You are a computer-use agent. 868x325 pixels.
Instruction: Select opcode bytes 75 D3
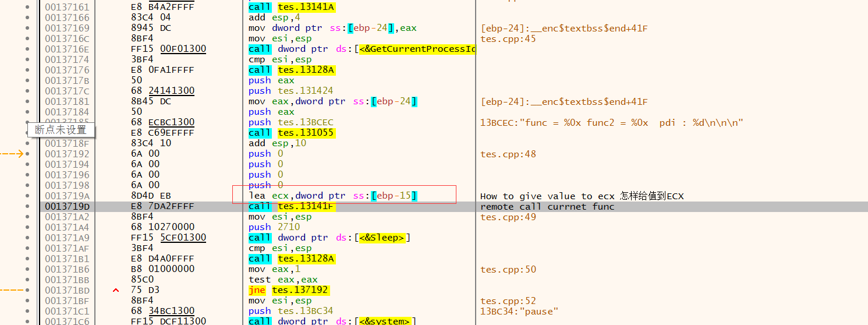point(145,290)
